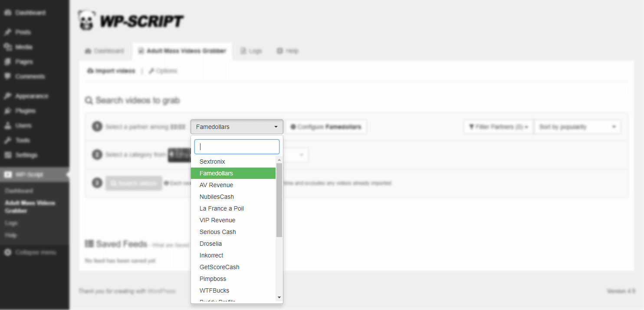Open the Sort by popularity dropdown
Image resolution: width=644 pixels, height=310 pixels.
click(578, 127)
